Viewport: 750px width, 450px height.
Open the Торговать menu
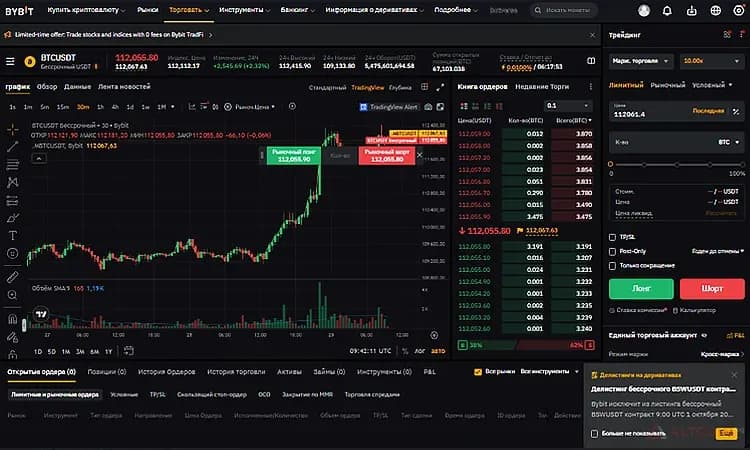click(189, 10)
